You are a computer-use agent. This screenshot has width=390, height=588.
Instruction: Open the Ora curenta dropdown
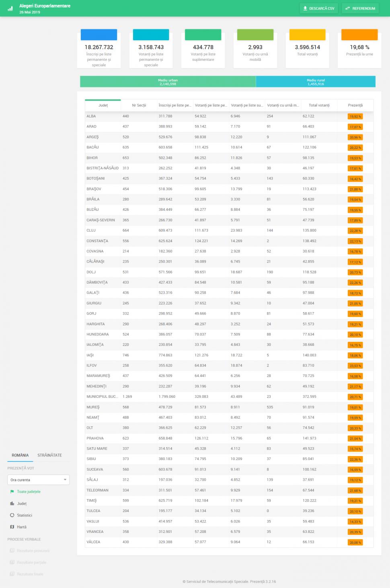click(38, 479)
